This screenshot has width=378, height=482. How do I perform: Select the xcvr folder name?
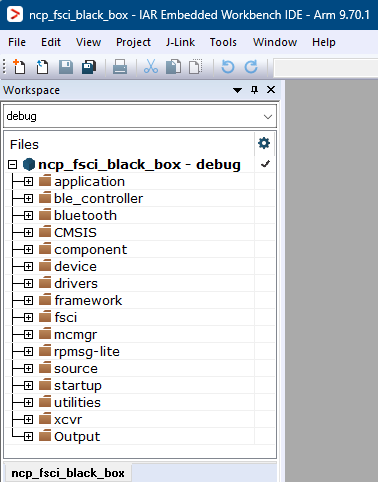coord(68,420)
